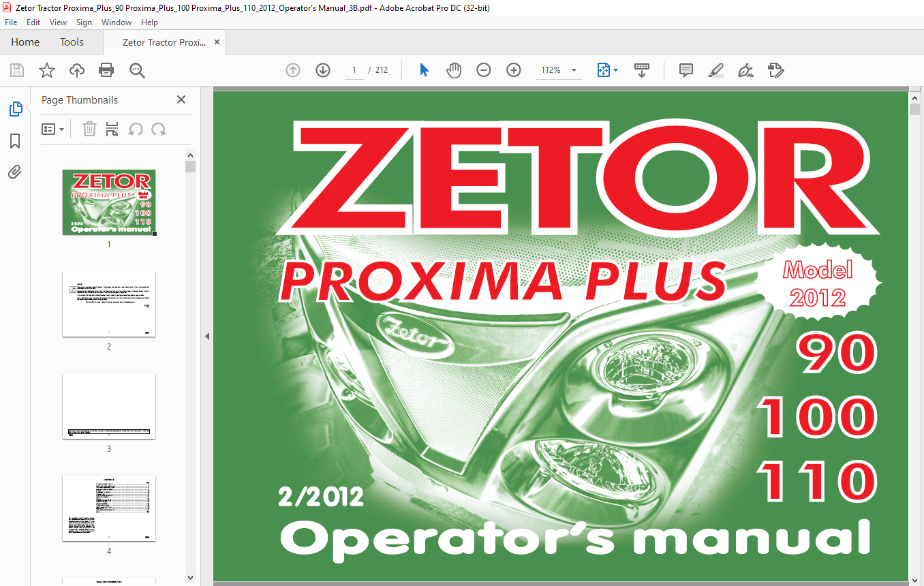Click the 'Page Thumbnails' panel title
This screenshot has height=586, width=924.
click(80, 100)
